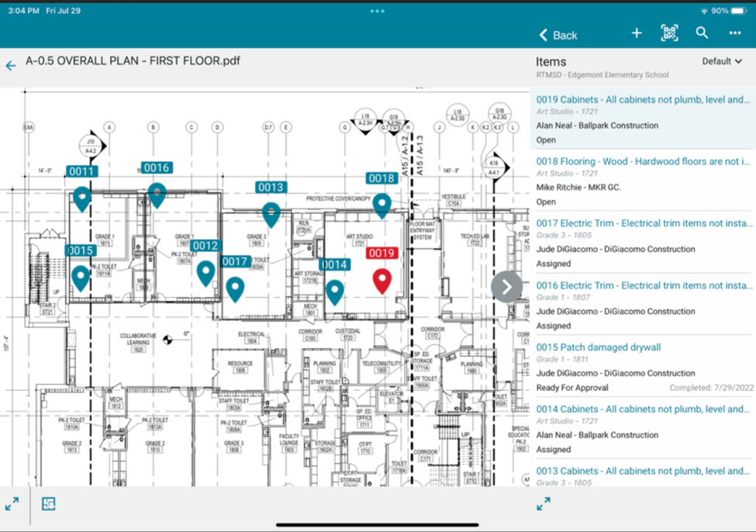Tap the three-dot multitasking indicator
This screenshot has height=532, width=756.
(378, 11)
